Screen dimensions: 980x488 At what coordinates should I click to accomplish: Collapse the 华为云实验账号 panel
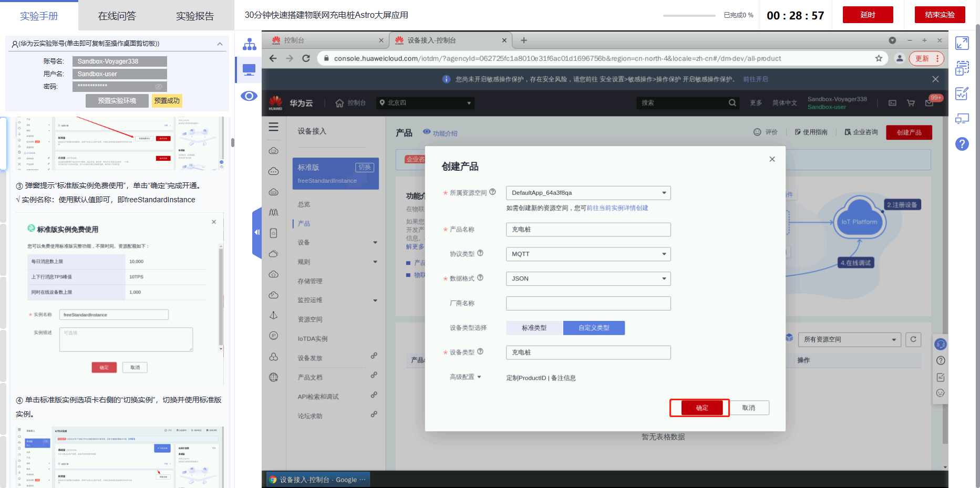tap(220, 44)
